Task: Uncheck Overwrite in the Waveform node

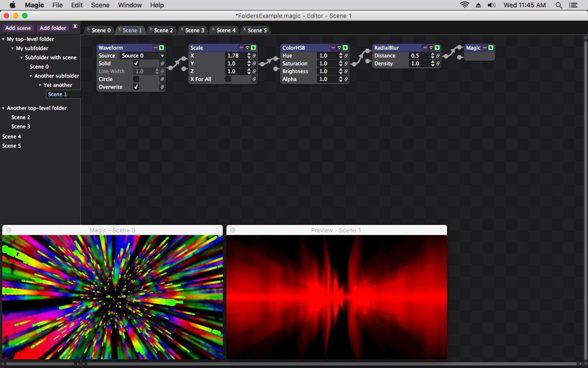Action: [x=136, y=86]
